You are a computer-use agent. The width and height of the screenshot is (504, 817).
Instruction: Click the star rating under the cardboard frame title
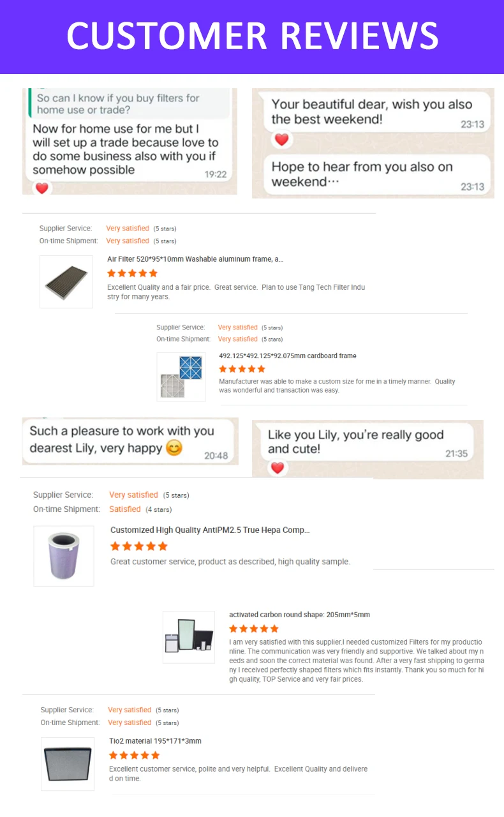click(x=242, y=369)
